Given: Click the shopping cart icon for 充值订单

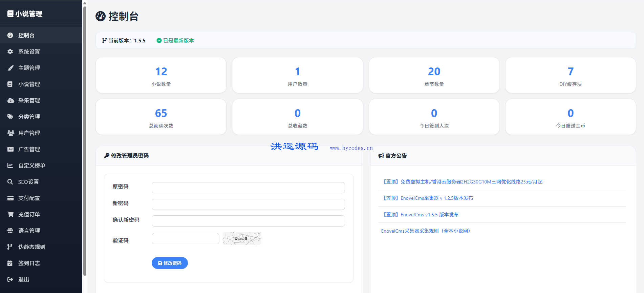Looking at the screenshot, I should click(10, 214).
